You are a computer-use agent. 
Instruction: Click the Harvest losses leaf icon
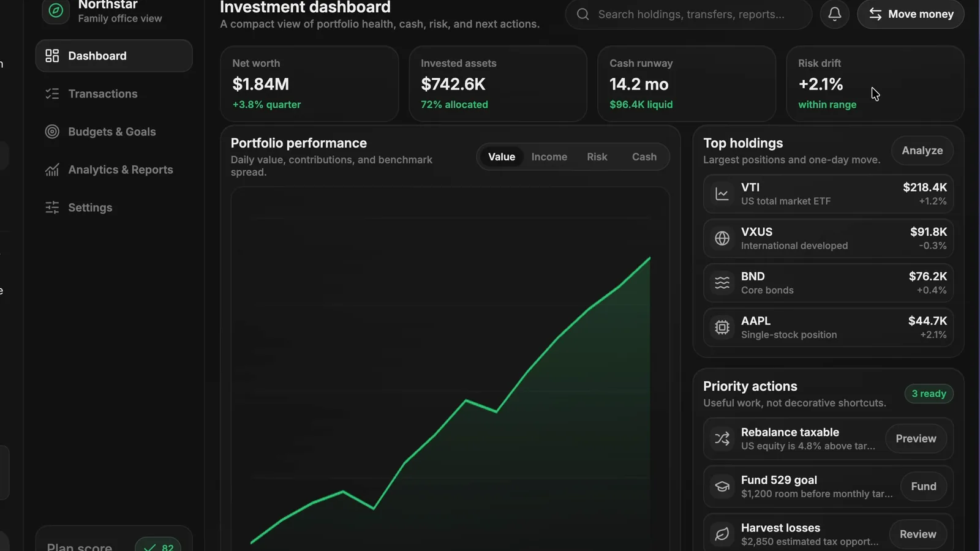click(722, 534)
